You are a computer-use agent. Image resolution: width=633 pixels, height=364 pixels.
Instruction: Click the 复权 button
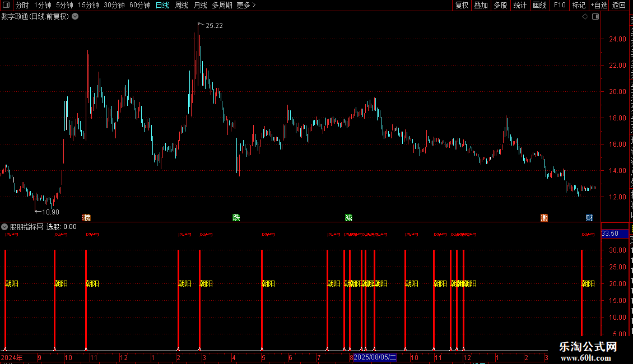[462, 5]
